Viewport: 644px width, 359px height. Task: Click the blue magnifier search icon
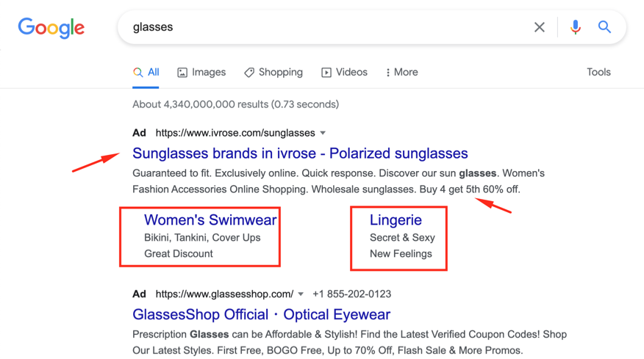click(604, 27)
